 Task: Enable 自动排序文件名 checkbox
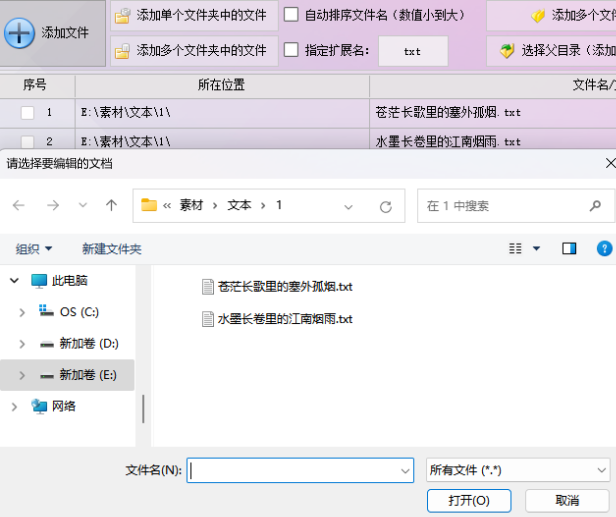coord(291,15)
